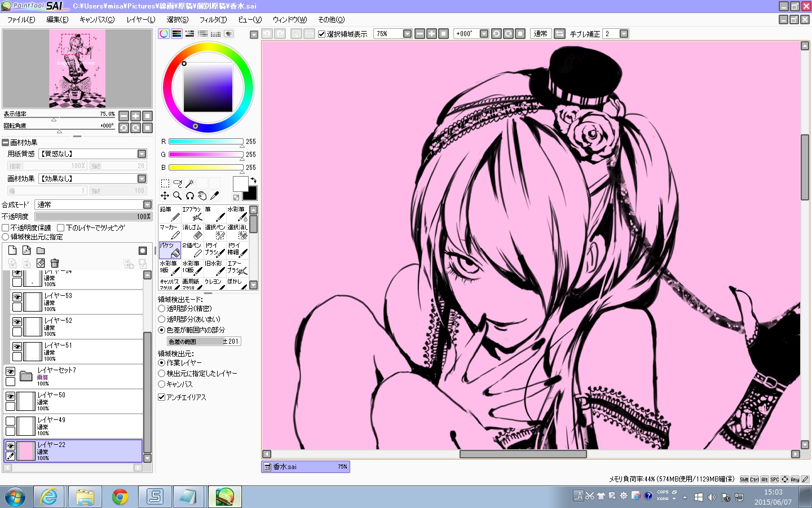The width and height of the screenshot is (812, 508).
Task: Toggle the color wheel panel
Action: tap(164, 34)
